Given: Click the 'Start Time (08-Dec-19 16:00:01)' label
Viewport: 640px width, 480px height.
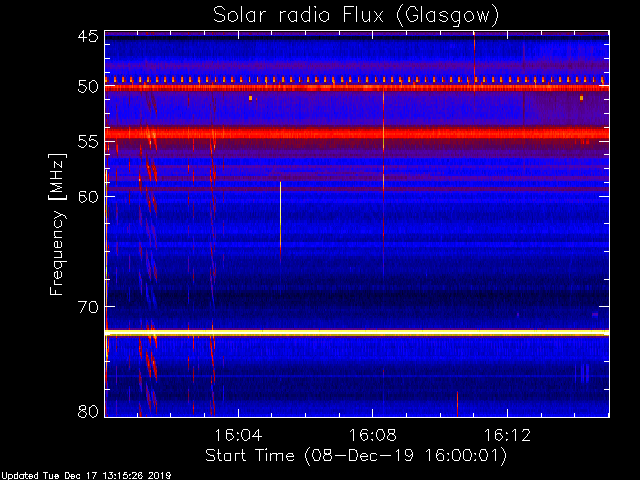Looking at the screenshot, I should (356, 456).
